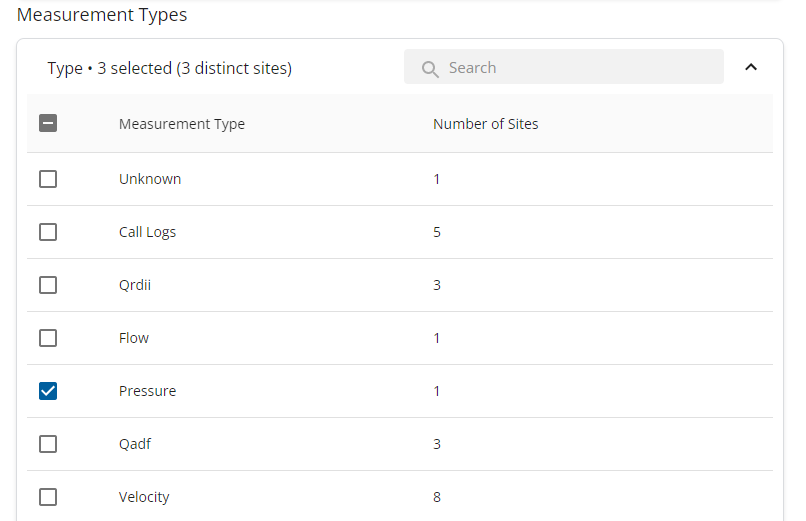This screenshot has width=806, height=521.
Task: Click the Pressure row label
Action: (147, 391)
